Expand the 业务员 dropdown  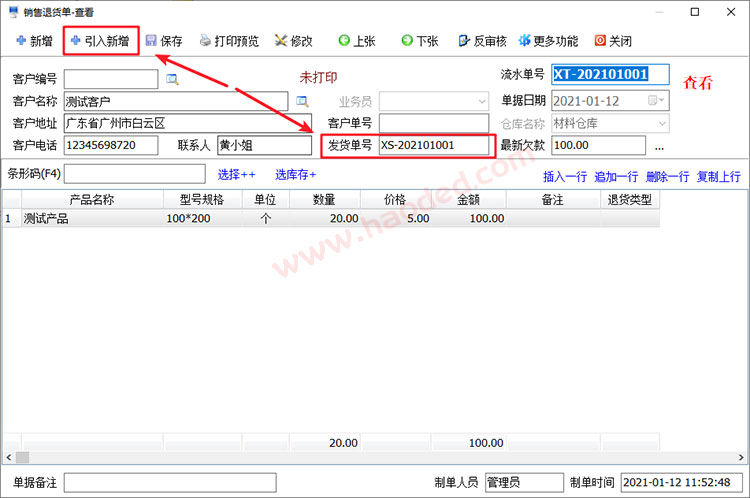482,101
